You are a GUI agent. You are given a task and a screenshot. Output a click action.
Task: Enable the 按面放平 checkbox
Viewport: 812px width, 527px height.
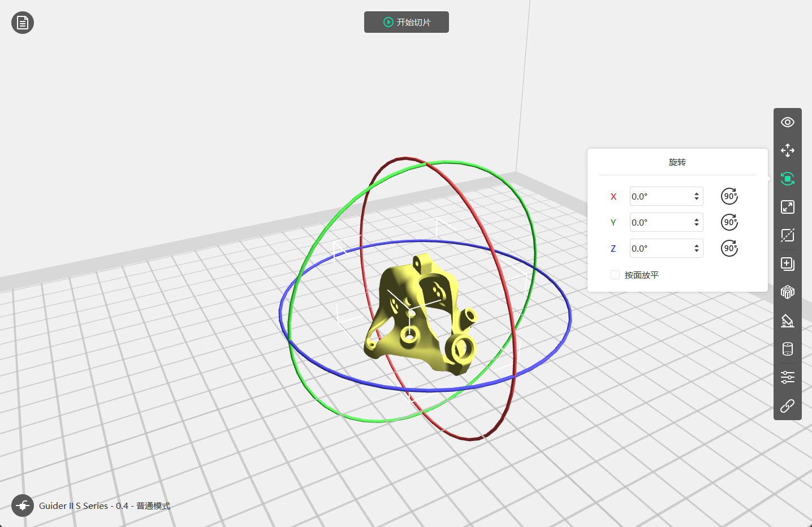pyautogui.click(x=615, y=275)
